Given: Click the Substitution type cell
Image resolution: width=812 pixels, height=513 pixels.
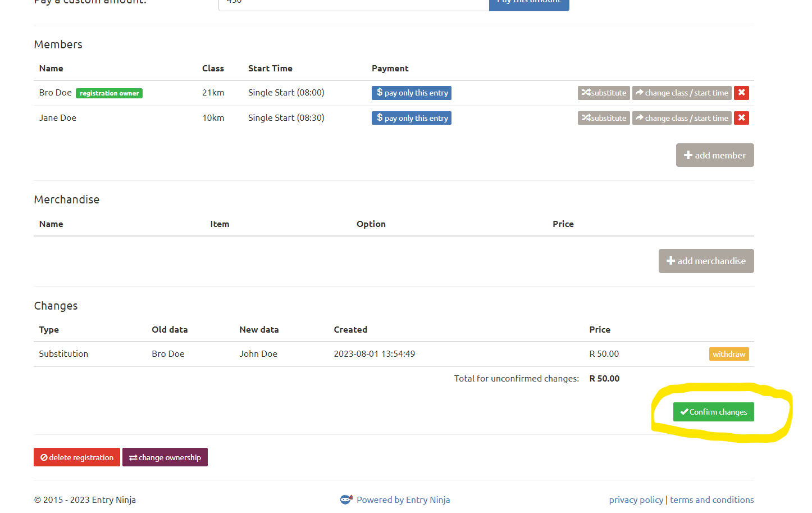Looking at the screenshot, I should click(x=63, y=354).
